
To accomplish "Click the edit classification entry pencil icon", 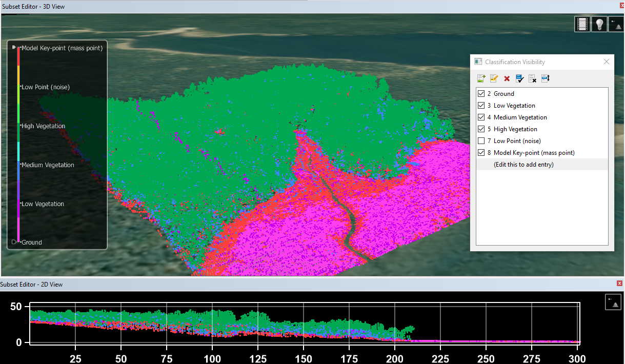I will pyautogui.click(x=494, y=78).
